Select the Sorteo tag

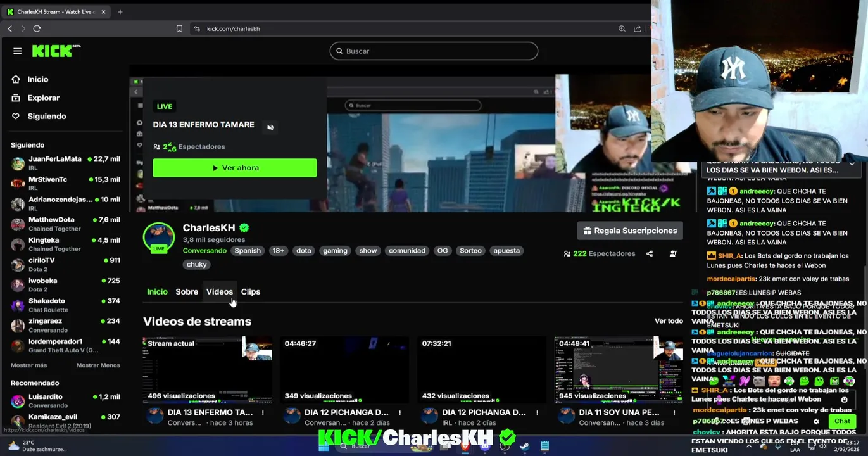click(470, 251)
